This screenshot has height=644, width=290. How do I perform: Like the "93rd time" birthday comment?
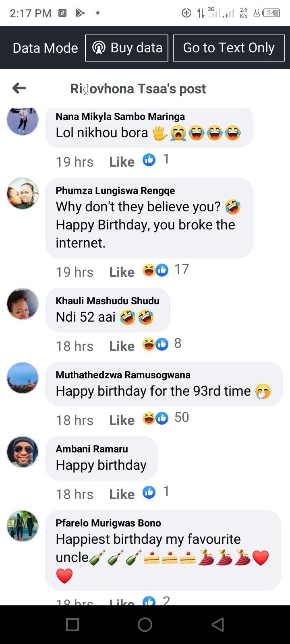122,420
